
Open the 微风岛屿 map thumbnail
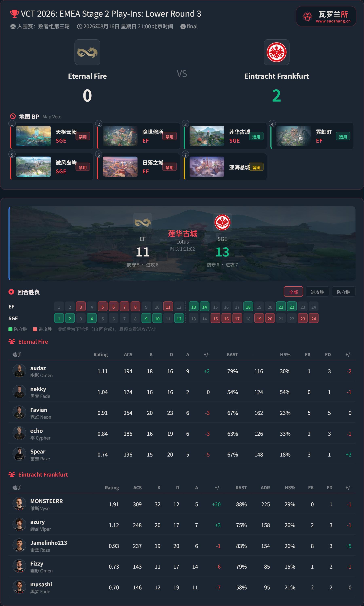tap(33, 167)
